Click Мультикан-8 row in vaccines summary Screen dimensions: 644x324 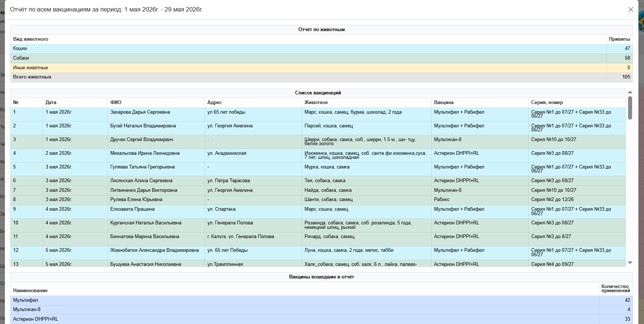pyautogui.click(x=321, y=310)
